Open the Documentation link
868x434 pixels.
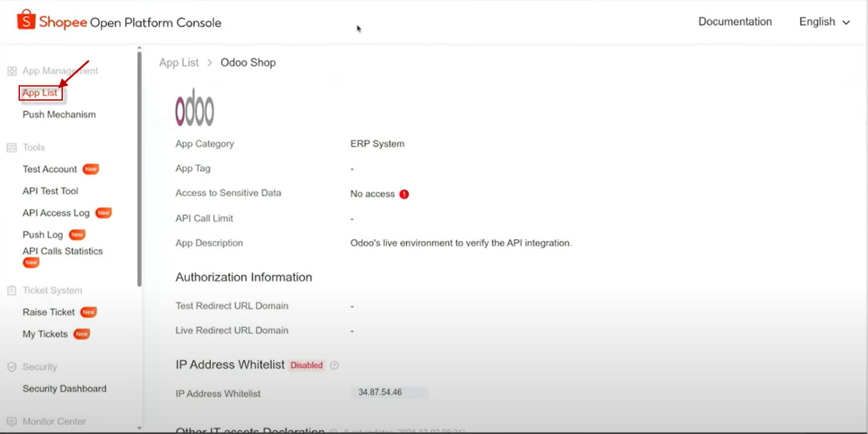click(735, 22)
